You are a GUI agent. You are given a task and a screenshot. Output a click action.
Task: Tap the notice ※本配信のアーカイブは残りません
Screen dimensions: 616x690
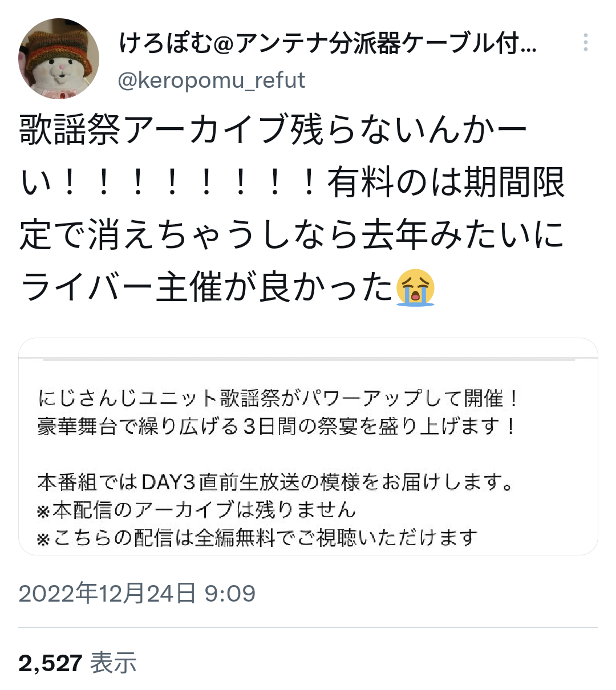pos(196,509)
